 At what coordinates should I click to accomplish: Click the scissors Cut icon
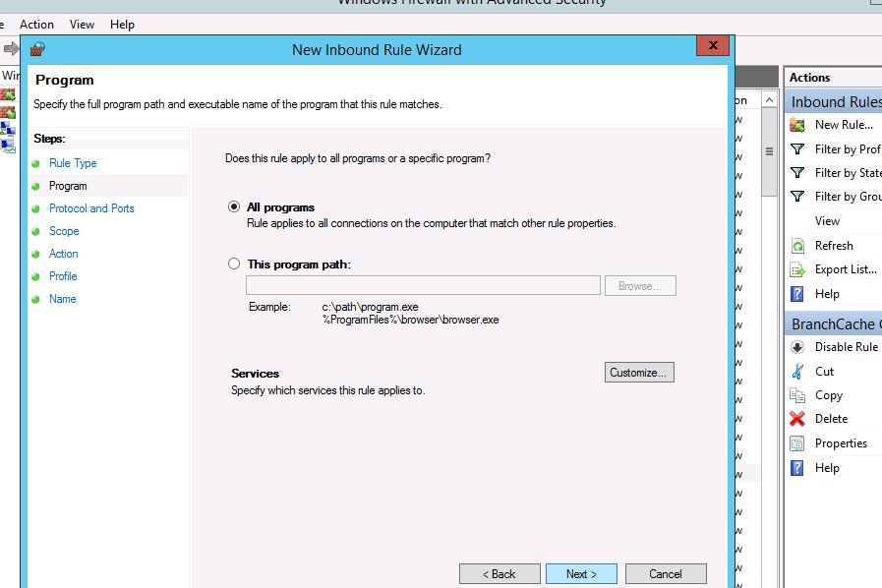click(797, 372)
